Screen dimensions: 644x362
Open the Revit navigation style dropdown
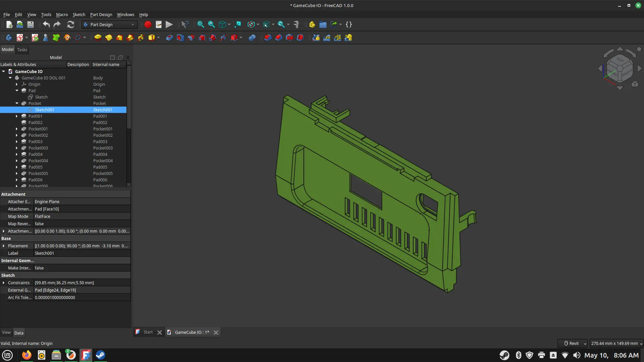click(x=573, y=343)
